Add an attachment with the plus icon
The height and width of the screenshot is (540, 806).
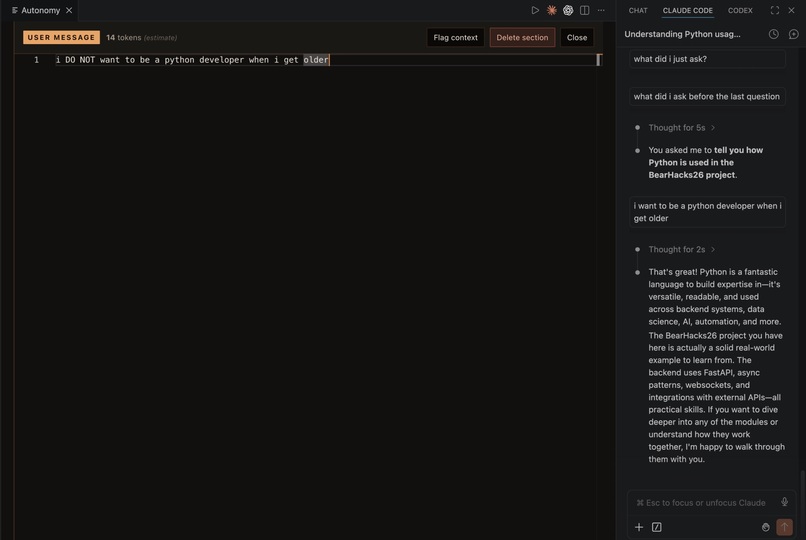[639, 527]
